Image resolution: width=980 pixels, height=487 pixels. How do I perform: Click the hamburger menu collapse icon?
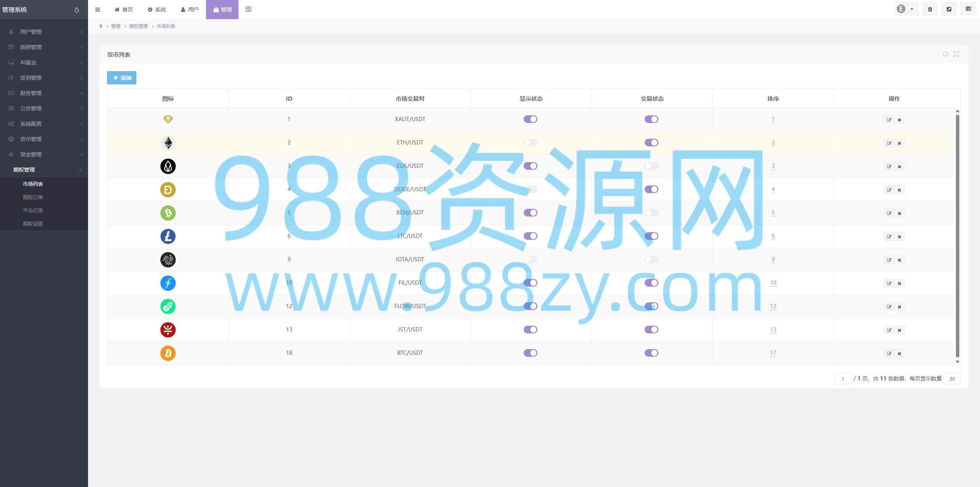tap(98, 10)
